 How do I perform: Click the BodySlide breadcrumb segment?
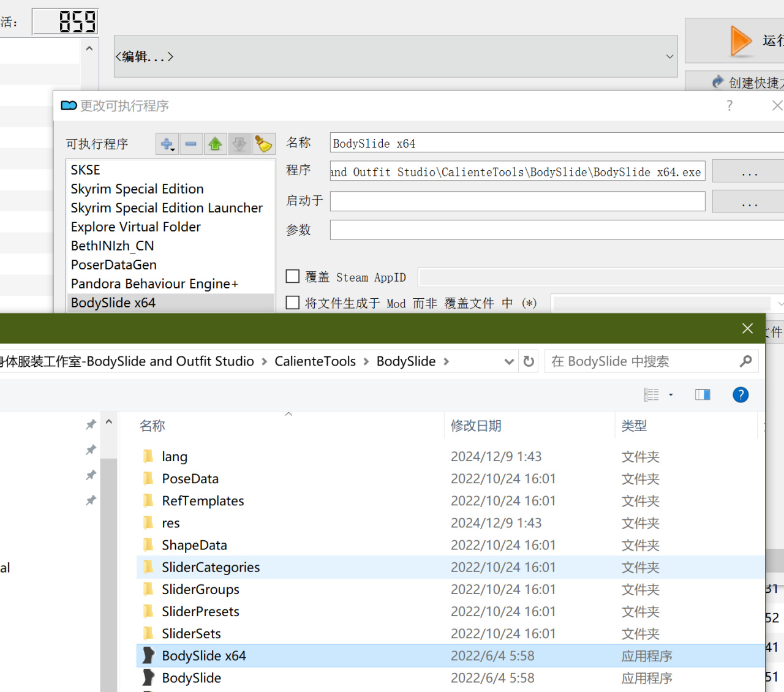(406, 361)
